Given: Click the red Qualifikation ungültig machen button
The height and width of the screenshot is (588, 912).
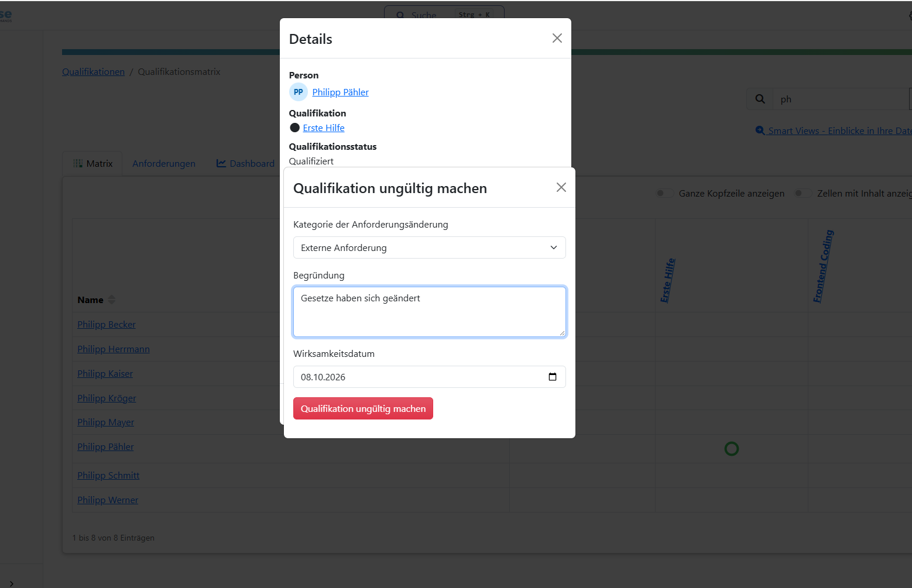Looking at the screenshot, I should pyautogui.click(x=363, y=408).
